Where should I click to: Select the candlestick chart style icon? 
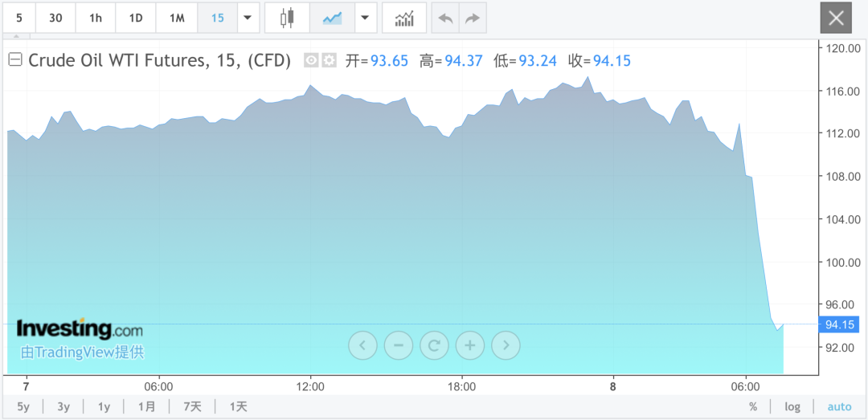(x=287, y=18)
